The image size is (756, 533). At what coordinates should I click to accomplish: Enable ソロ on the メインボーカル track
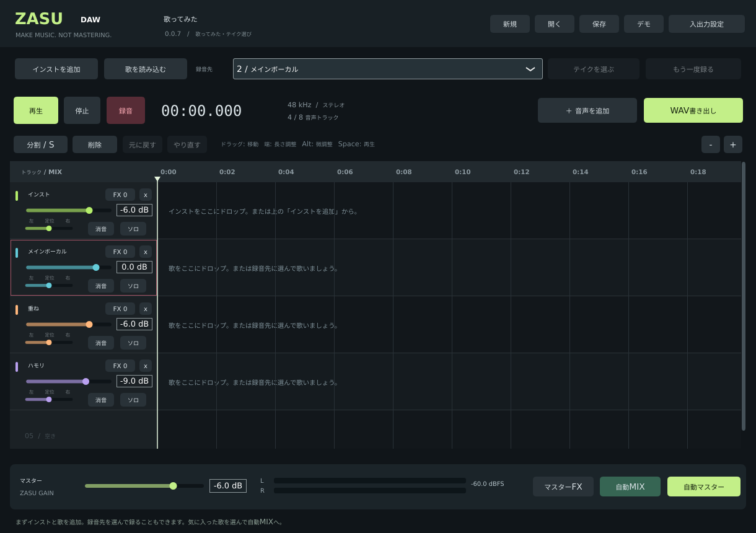pyautogui.click(x=133, y=286)
